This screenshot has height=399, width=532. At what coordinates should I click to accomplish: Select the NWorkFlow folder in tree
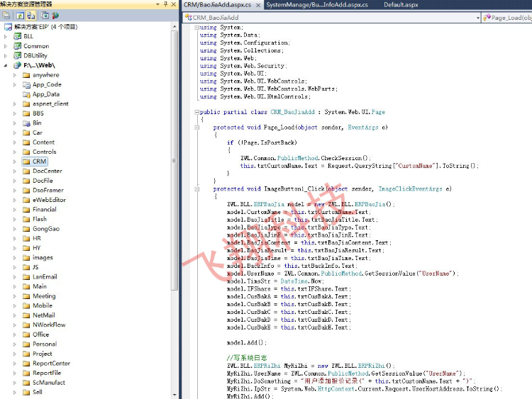(49, 325)
